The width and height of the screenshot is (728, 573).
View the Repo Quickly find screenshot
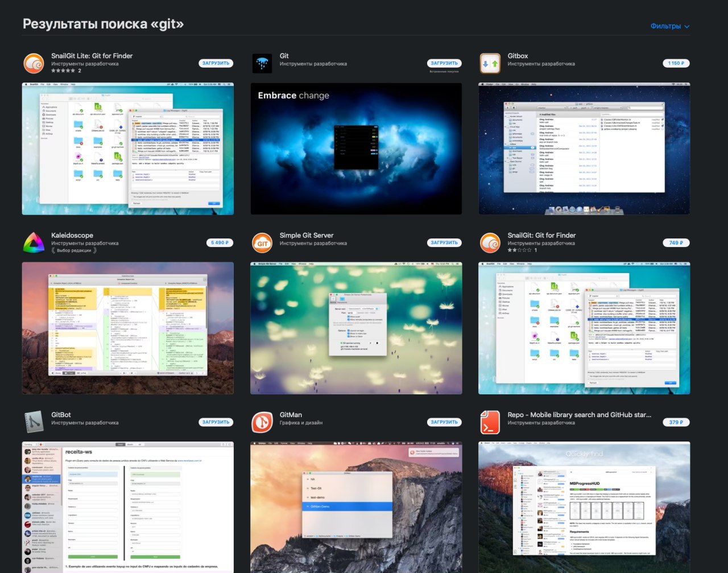pos(584,508)
